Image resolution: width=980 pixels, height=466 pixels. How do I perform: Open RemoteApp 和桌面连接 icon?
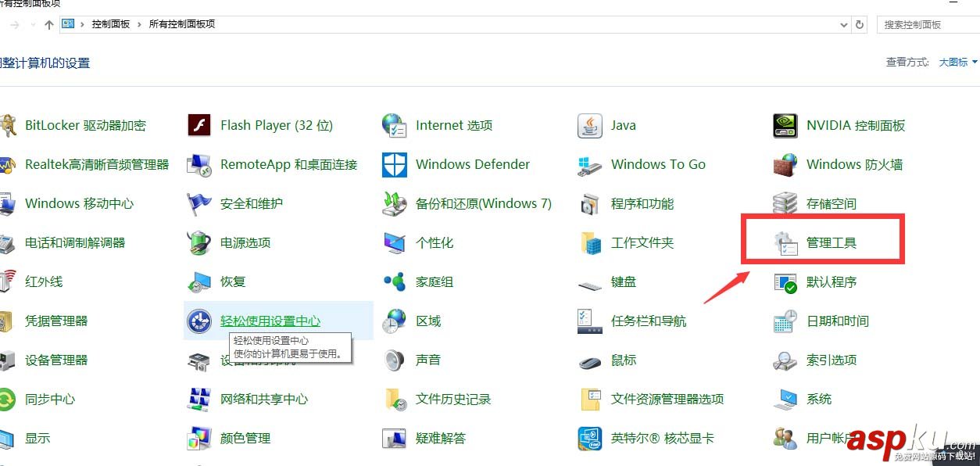[x=199, y=164]
